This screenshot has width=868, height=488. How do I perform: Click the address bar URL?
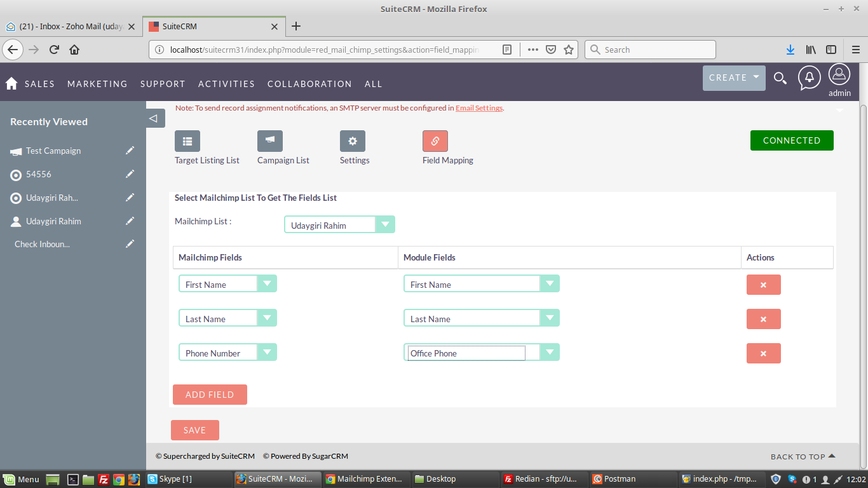[x=324, y=50]
